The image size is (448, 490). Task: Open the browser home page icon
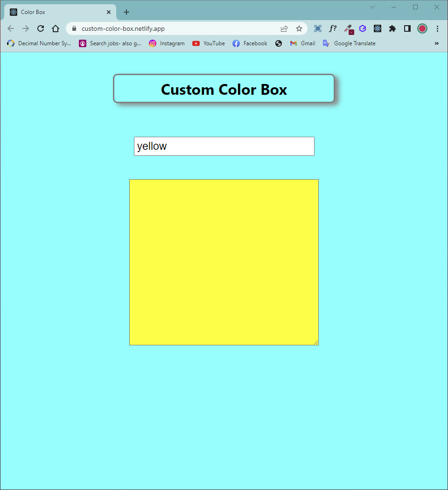point(56,29)
